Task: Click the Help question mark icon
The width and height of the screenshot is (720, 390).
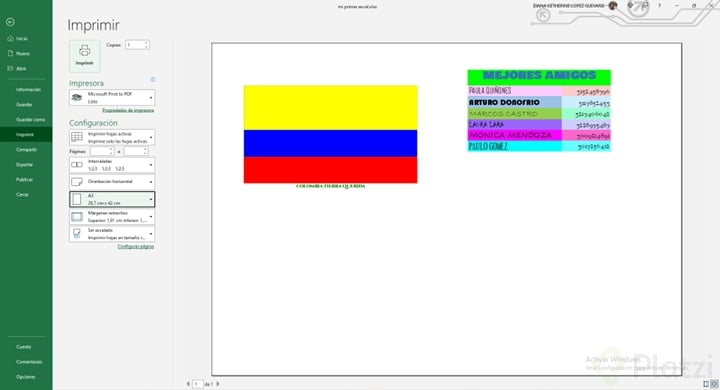Action: click(x=659, y=6)
